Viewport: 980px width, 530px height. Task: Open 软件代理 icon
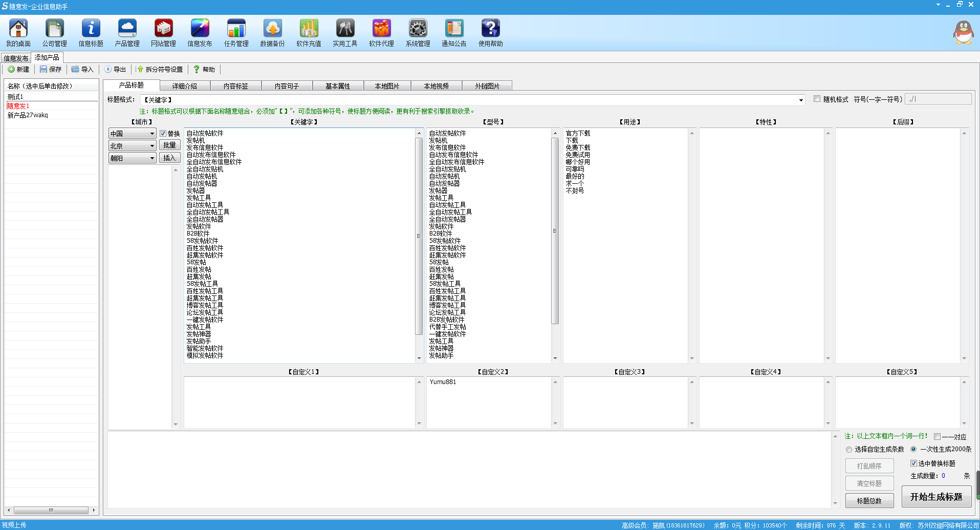(x=382, y=33)
